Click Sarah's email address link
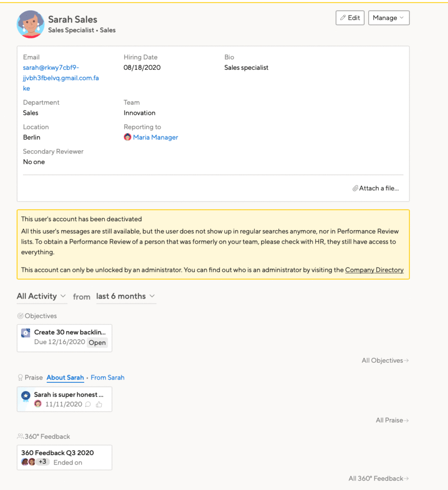 [x=61, y=78]
